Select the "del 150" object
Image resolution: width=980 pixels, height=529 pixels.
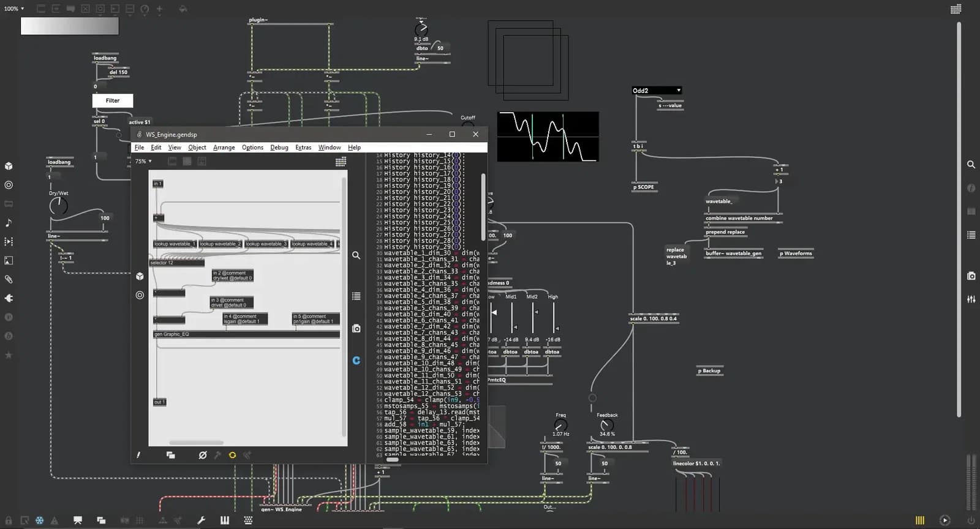(118, 72)
